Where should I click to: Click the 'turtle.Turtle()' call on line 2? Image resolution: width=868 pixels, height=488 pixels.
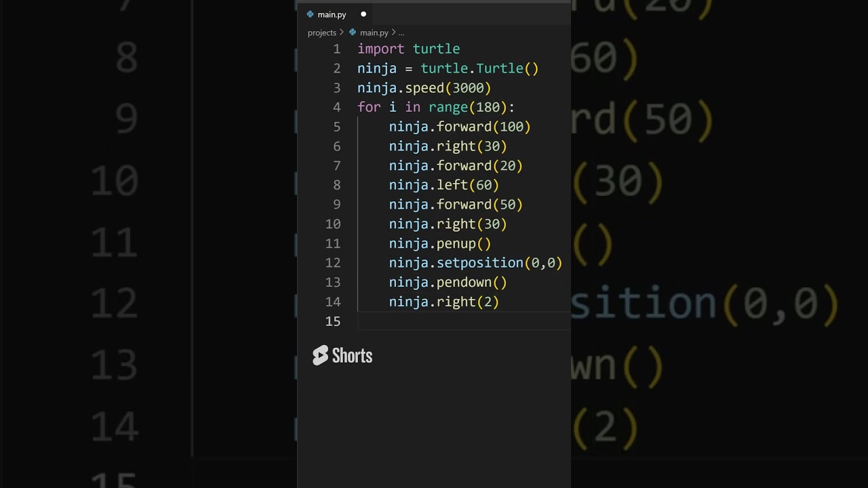pyautogui.click(x=479, y=69)
